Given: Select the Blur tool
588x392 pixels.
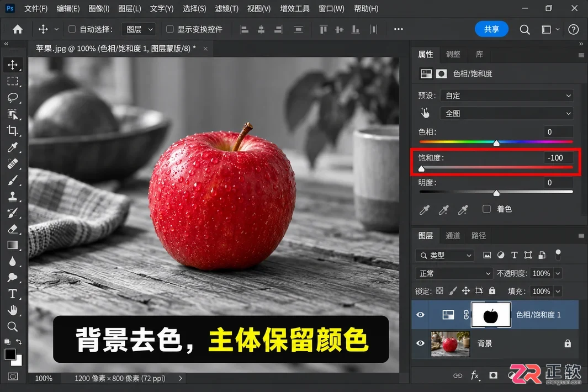Looking at the screenshot, I should (x=13, y=262).
